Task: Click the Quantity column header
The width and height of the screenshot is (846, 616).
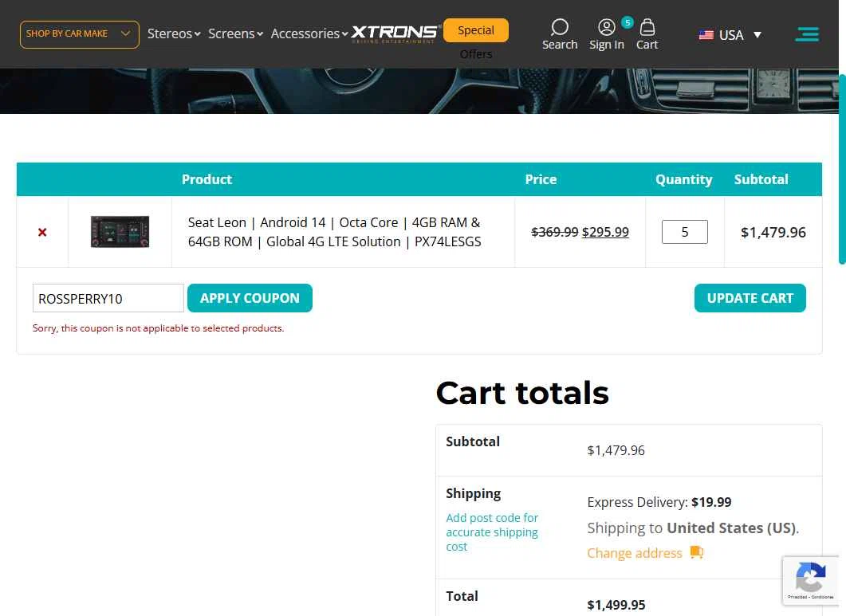Action: point(683,179)
